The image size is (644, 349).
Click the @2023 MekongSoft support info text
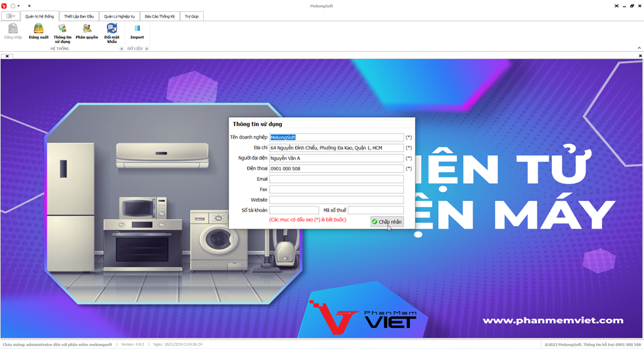pos(593,344)
